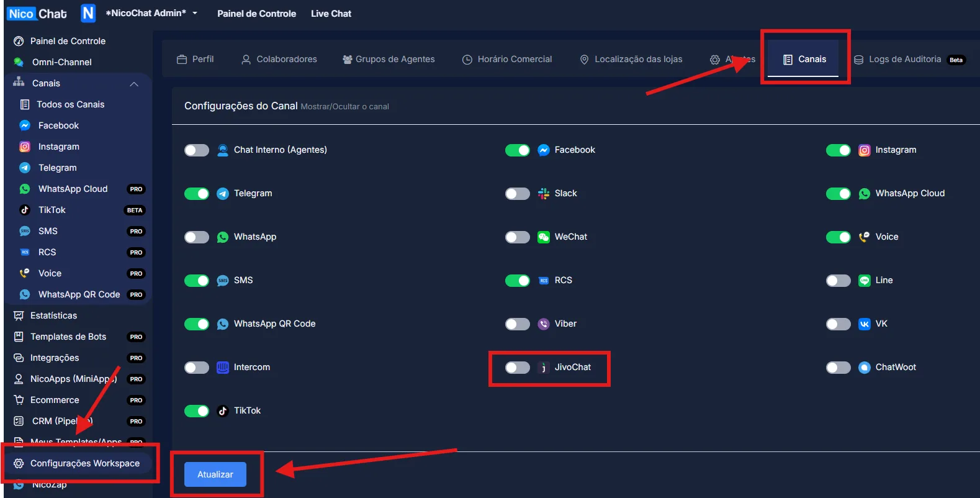Viewport: 980px width, 498px height.
Task: Open Todos os Canais in sidebar
Action: click(70, 104)
